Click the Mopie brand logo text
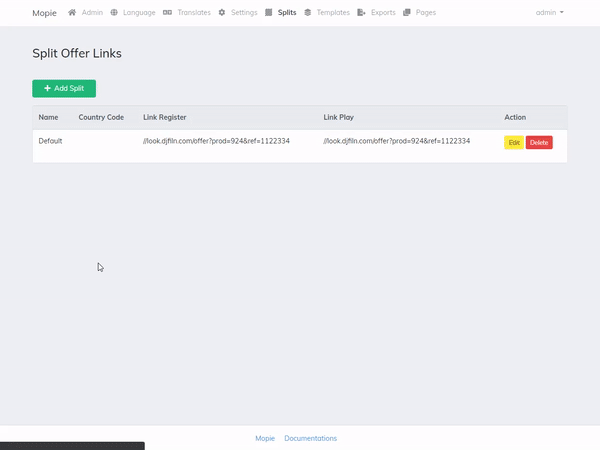This screenshot has height=450, width=600. (x=45, y=13)
